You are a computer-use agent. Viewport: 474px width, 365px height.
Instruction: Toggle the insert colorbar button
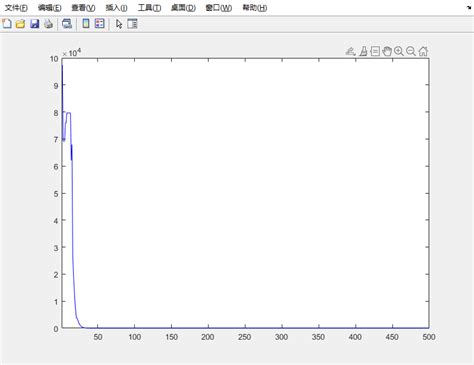pos(86,24)
